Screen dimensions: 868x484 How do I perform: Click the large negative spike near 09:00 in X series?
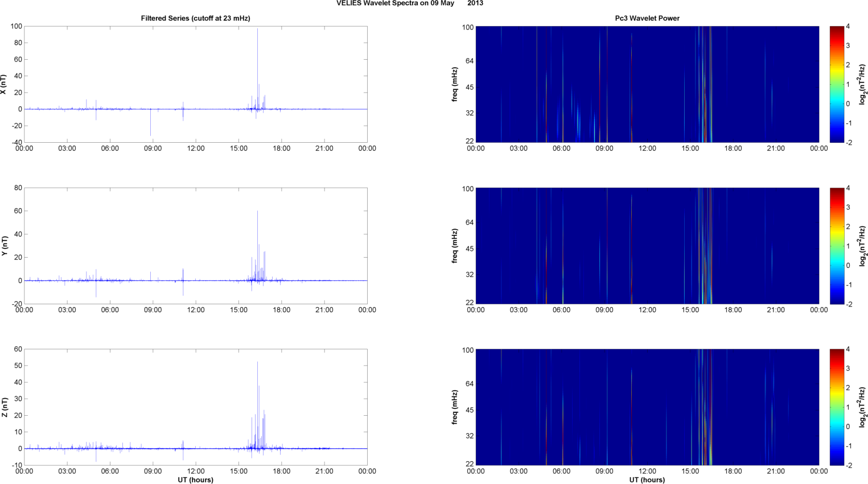click(150, 122)
